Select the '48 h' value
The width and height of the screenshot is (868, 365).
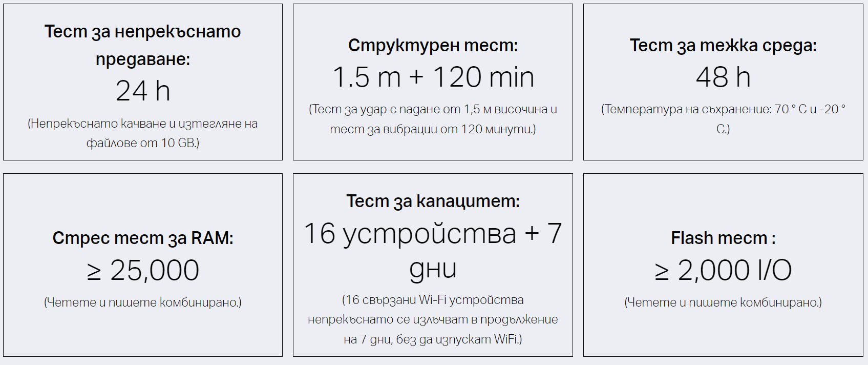[x=723, y=77]
